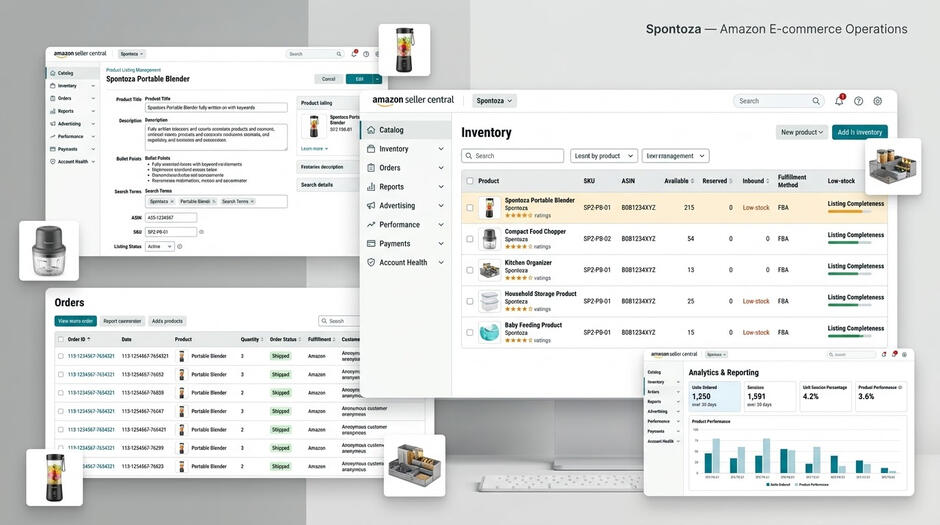940x525 pixels.
Task: Expand Inventory chevron in main sidebar
Action: [441, 149]
